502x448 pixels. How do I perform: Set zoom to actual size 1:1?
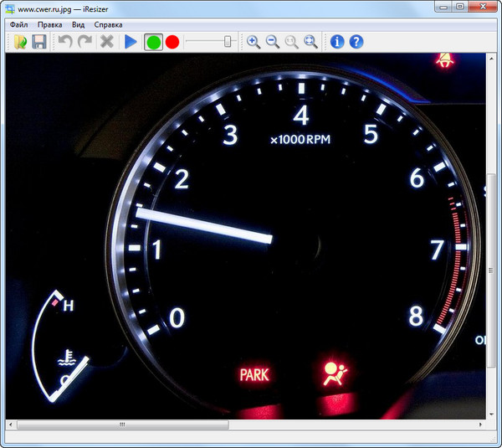coord(292,42)
